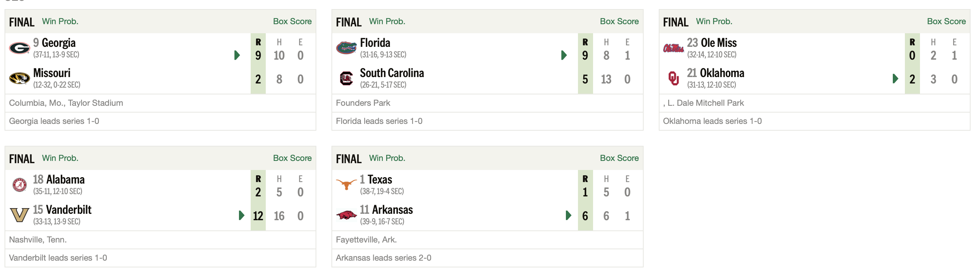Select the Vanderbilt team name
Viewport: 980px width, 278px height.
[x=68, y=210]
